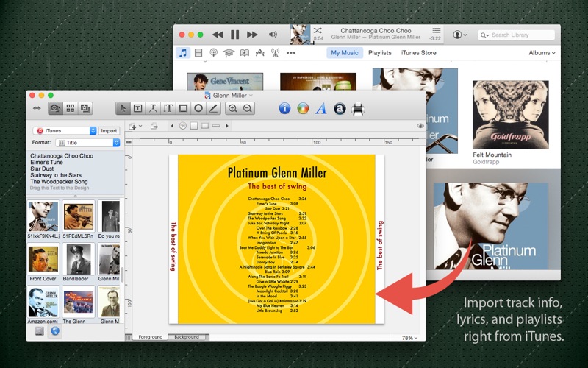Select the CD disc design element
The width and height of the screenshot is (588, 368).
(x=182, y=126)
